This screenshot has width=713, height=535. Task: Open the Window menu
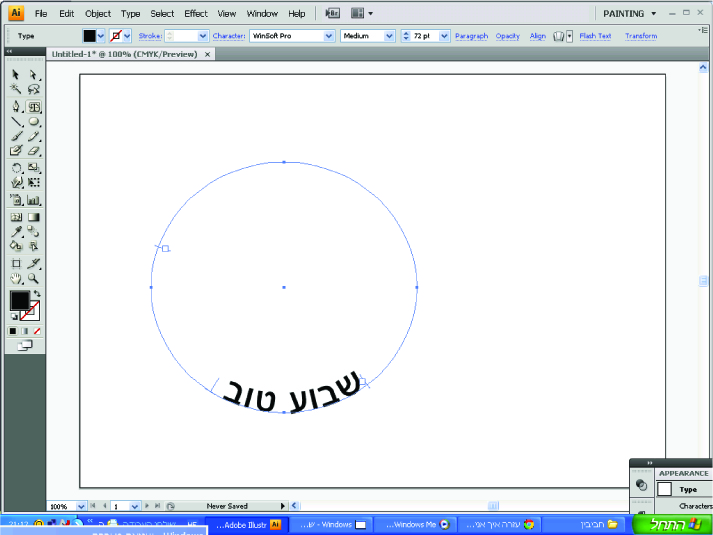pyautogui.click(x=262, y=14)
